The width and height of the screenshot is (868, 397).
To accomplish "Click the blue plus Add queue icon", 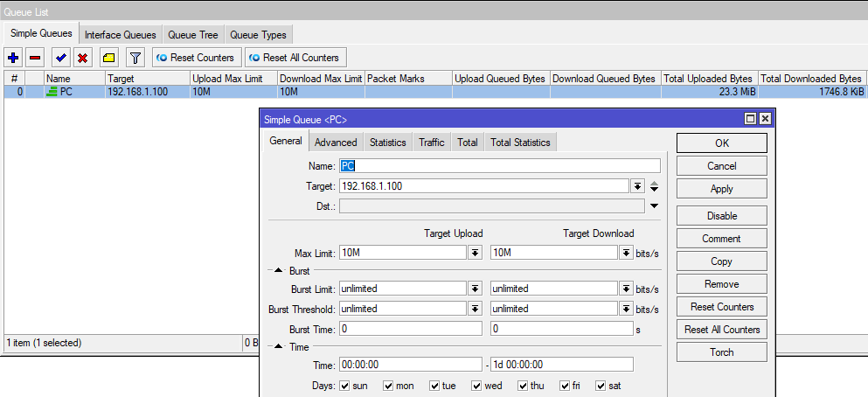I will (13, 58).
